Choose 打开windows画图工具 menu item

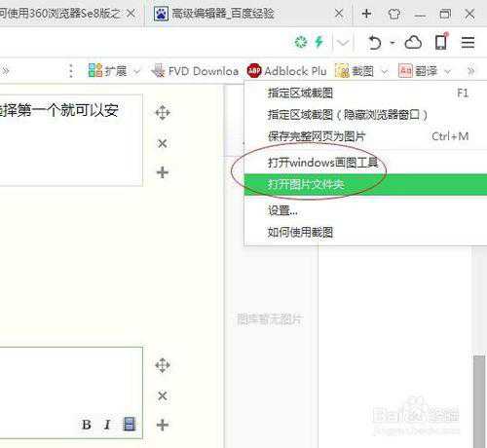click(x=366, y=163)
